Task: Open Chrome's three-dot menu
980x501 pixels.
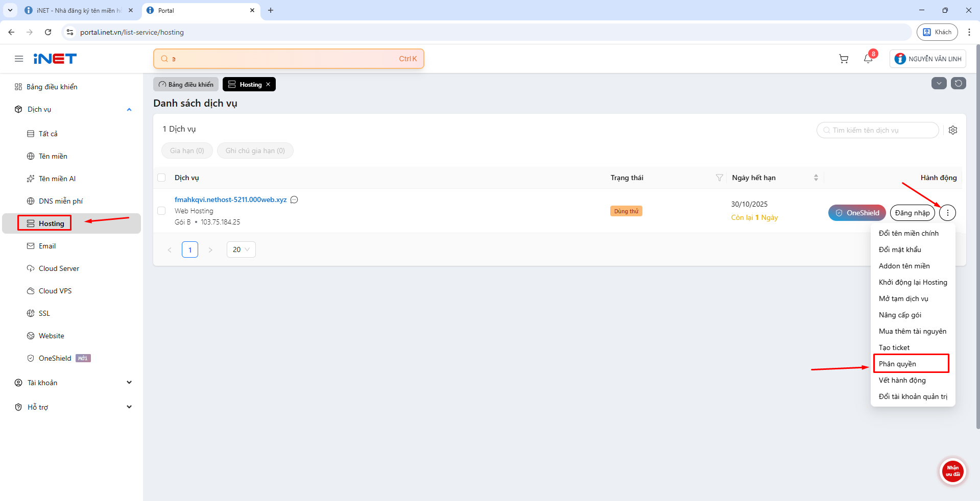Action: tap(969, 32)
